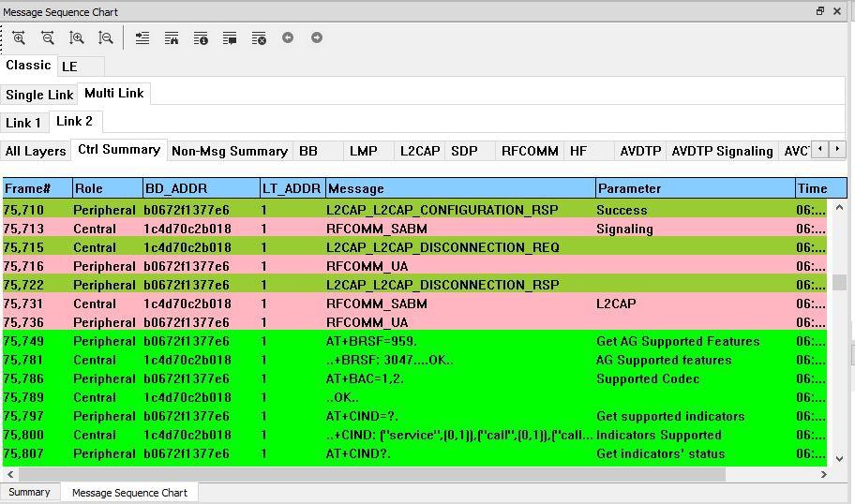Open the Non-Msg Summary tab
Screen dimensions: 855x504
(x=230, y=151)
